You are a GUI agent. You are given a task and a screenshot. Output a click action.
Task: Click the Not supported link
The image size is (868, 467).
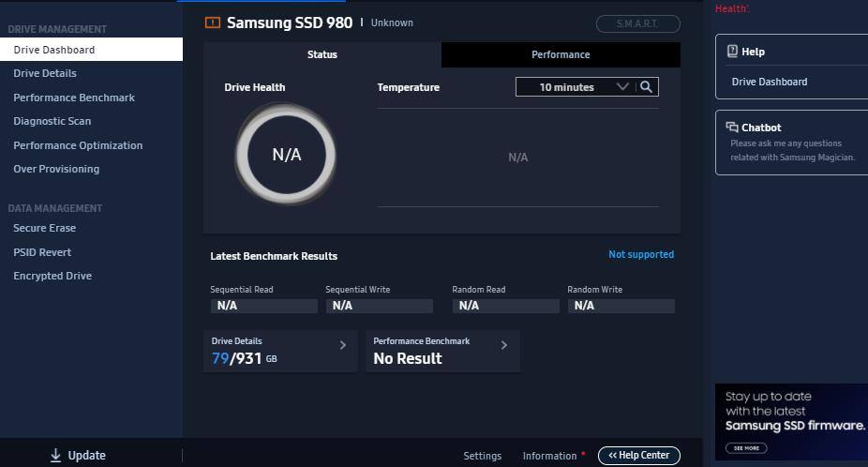[641, 254]
